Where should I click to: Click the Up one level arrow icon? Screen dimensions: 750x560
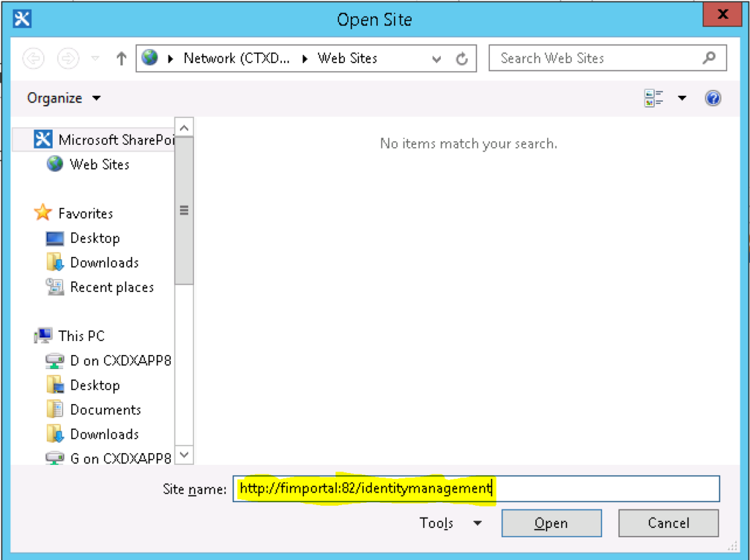[122, 59]
